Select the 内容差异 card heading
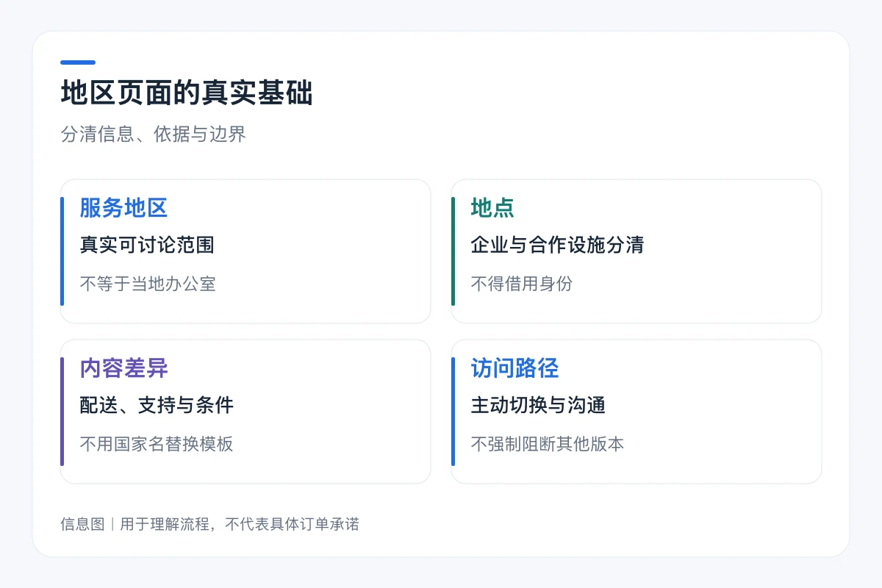The height and width of the screenshot is (588, 882). (x=123, y=368)
